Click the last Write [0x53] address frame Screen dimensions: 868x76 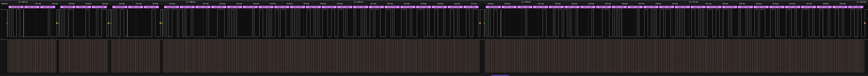[493, 7]
